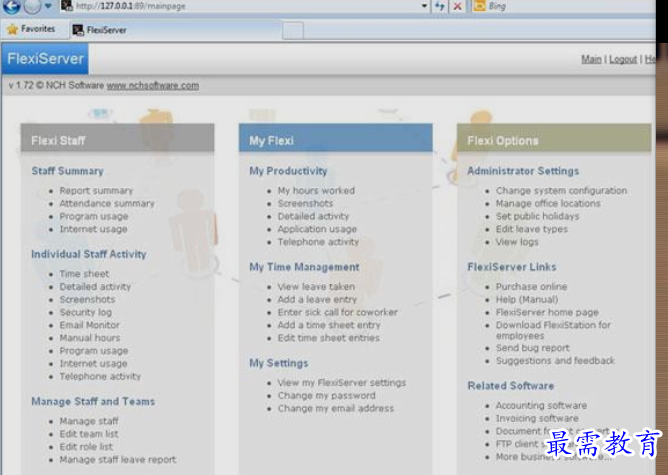Open View logs
668x475 pixels.
(x=517, y=242)
